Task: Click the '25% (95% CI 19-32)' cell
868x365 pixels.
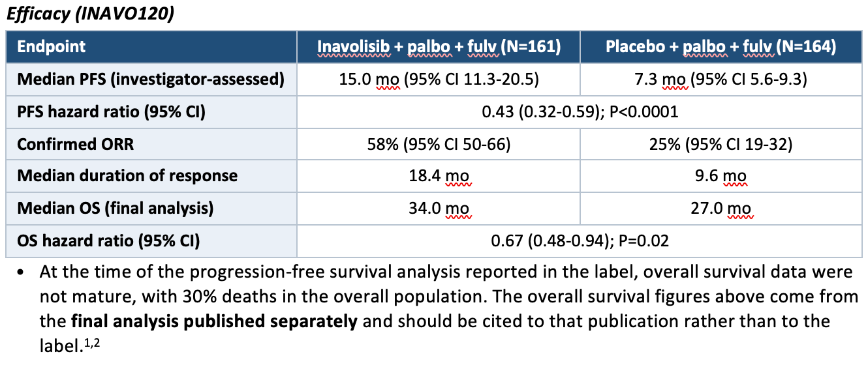Action: click(721, 143)
